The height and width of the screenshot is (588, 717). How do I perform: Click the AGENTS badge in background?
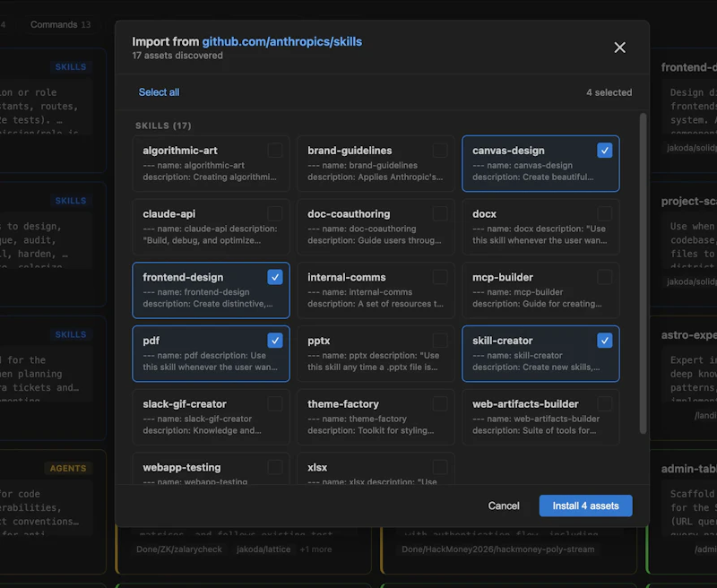(68, 468)
